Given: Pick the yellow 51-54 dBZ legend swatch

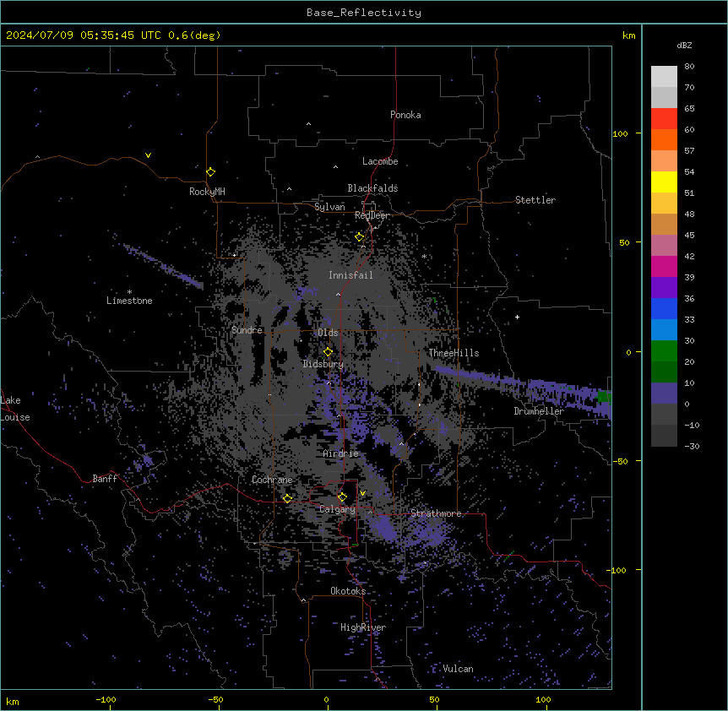Looking at the screenshot, I should point(664,182).
